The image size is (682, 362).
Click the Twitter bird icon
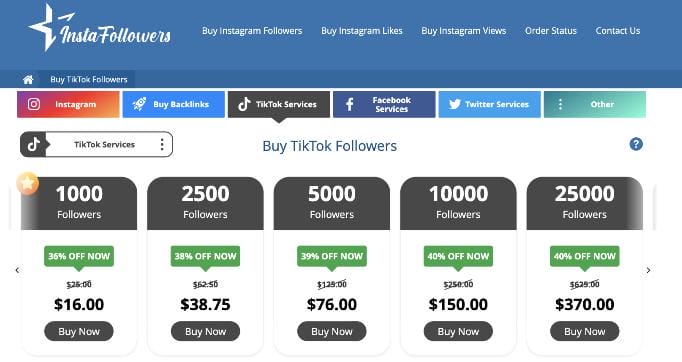(x=455, y=104)
